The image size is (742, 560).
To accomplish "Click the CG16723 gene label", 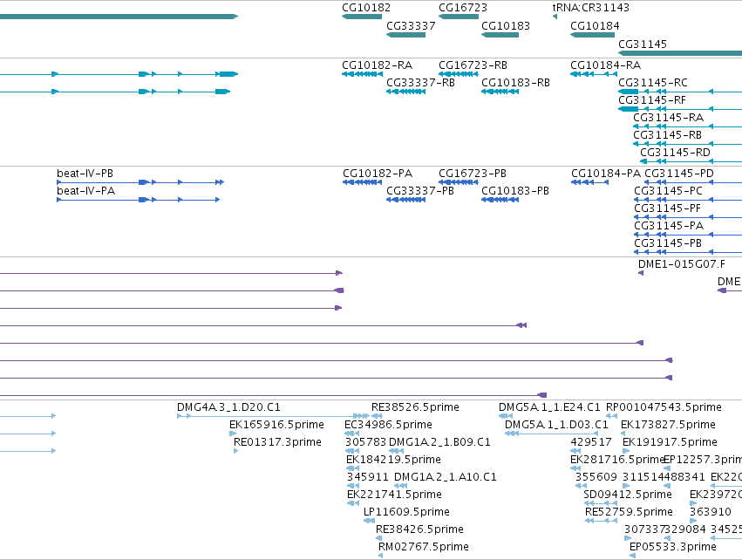I will tap(462, 8).
